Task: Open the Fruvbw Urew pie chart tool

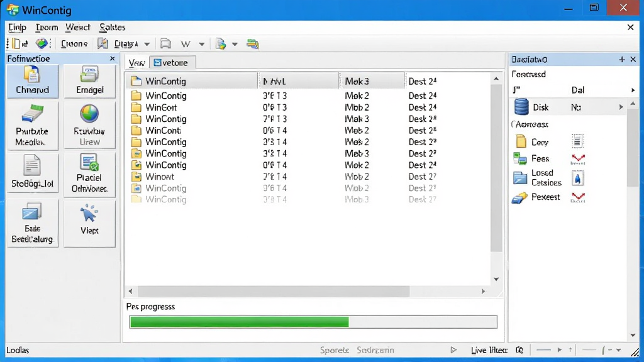Action: [89, 126]
